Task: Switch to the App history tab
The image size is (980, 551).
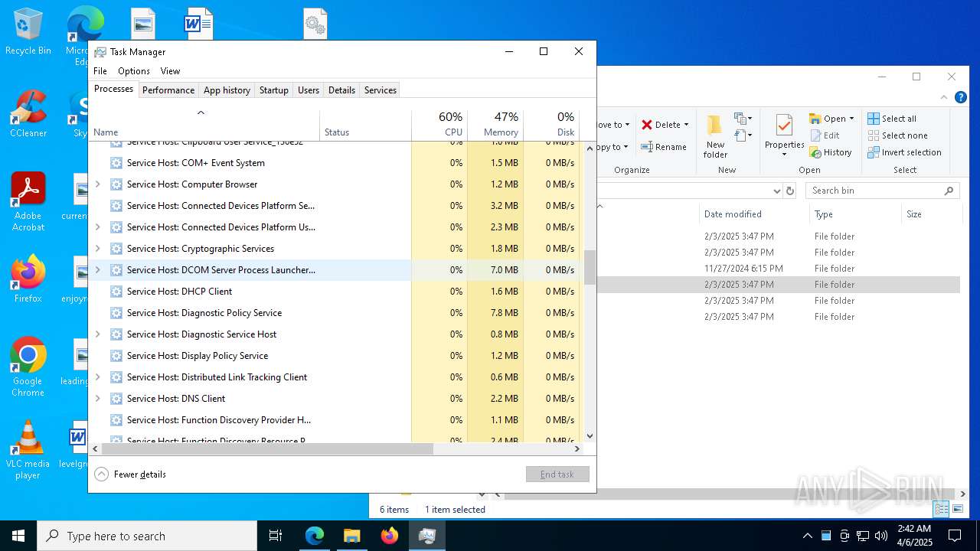Action: [227, 90]
